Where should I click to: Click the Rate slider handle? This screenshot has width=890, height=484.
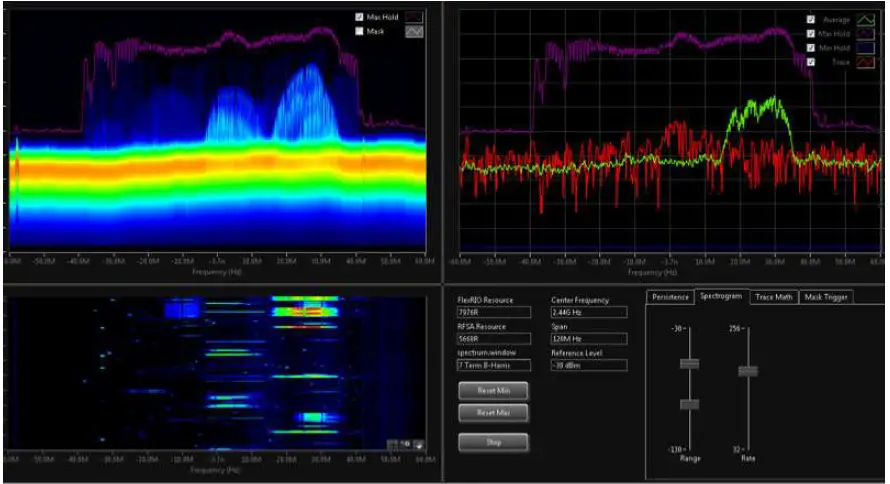pyautogui.click(x=747, y=371)
